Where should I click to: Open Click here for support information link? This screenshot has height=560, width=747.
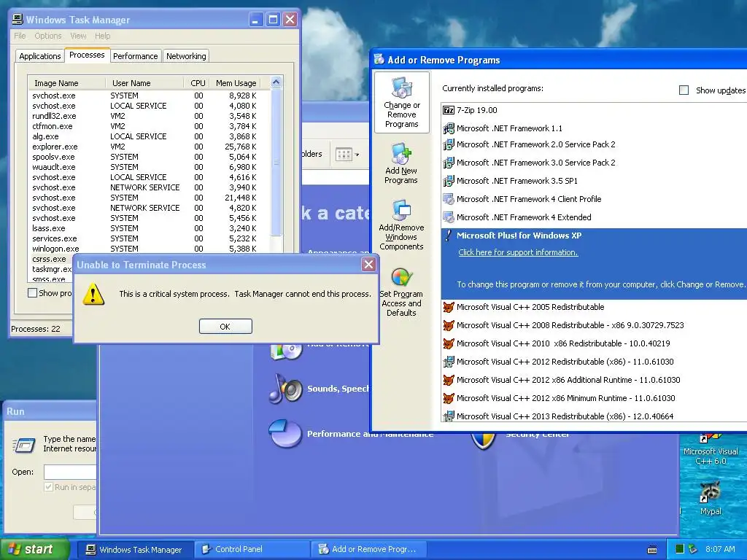(x=518, y=252)
